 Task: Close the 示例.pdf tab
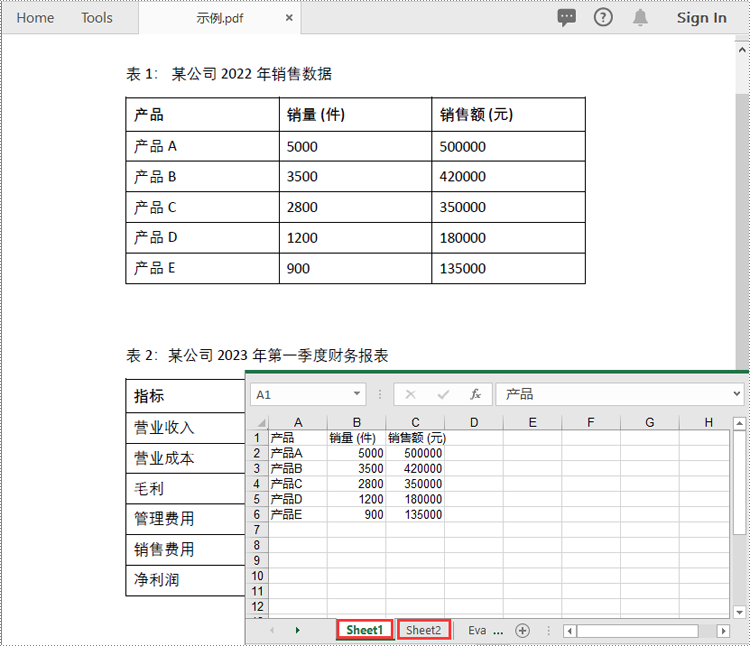click(289, 18)
